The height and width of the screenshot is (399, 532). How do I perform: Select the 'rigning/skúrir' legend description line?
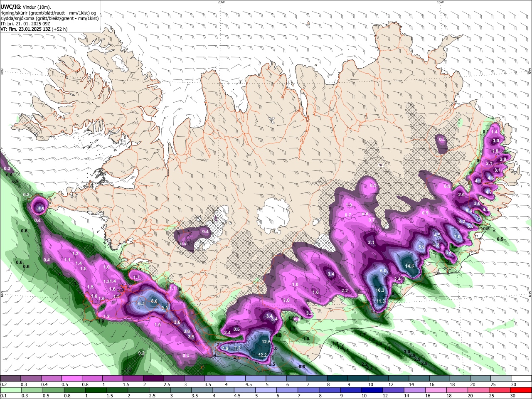[48, 12]
